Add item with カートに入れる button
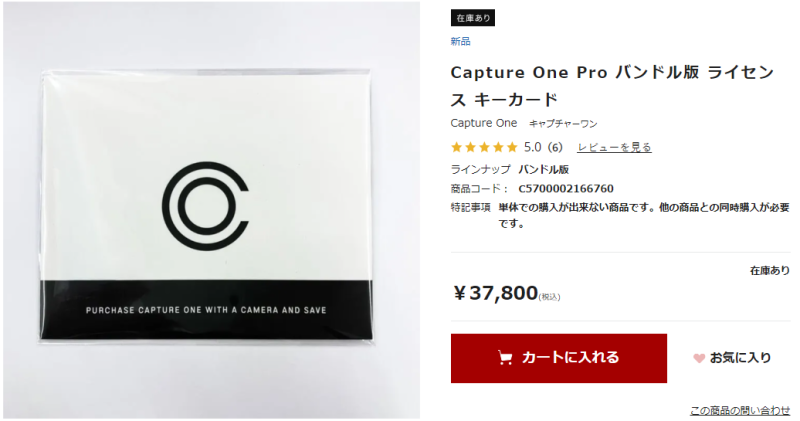800x421 pixels. click(559, 358)
